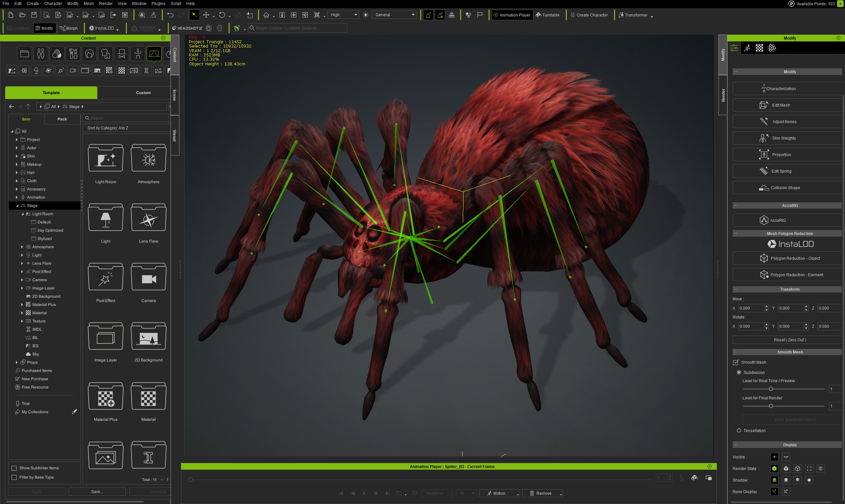Select the Skin Weights tool
The width and height of the screenshot is (845, 504).
point(787,138)
